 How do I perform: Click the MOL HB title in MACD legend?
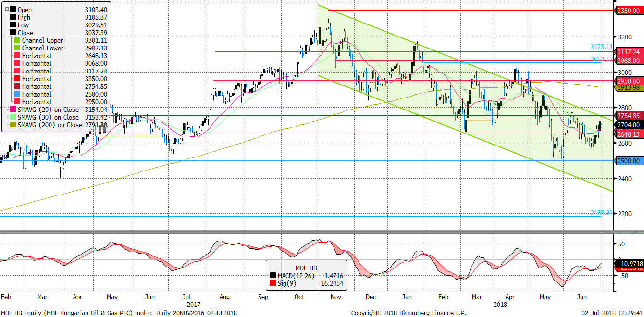(306, 268)
